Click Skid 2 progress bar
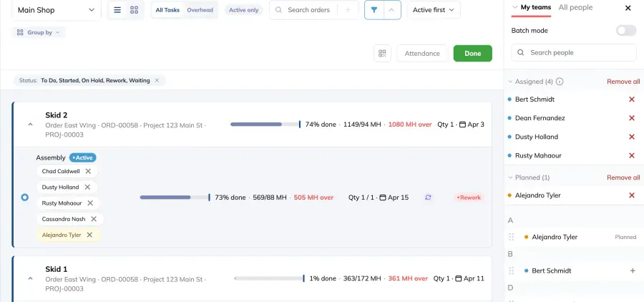The width and height of the screenshot is (644, 302). point(265,124)
